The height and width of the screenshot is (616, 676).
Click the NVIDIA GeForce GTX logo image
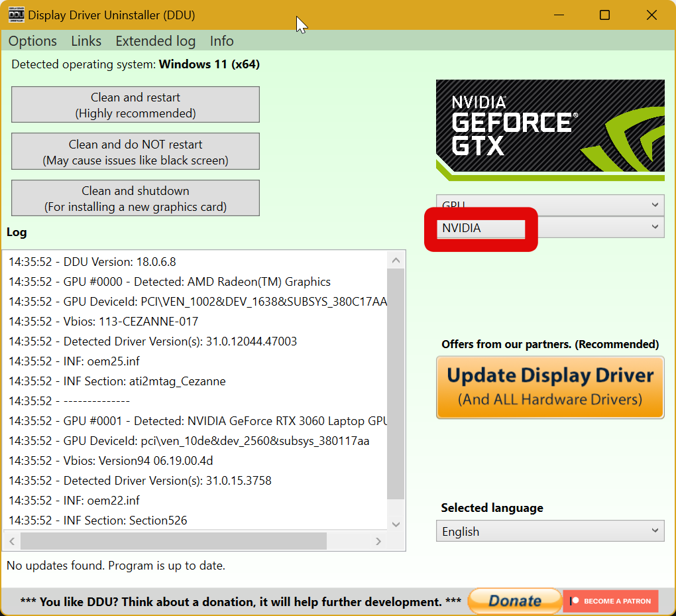point(550,130)
